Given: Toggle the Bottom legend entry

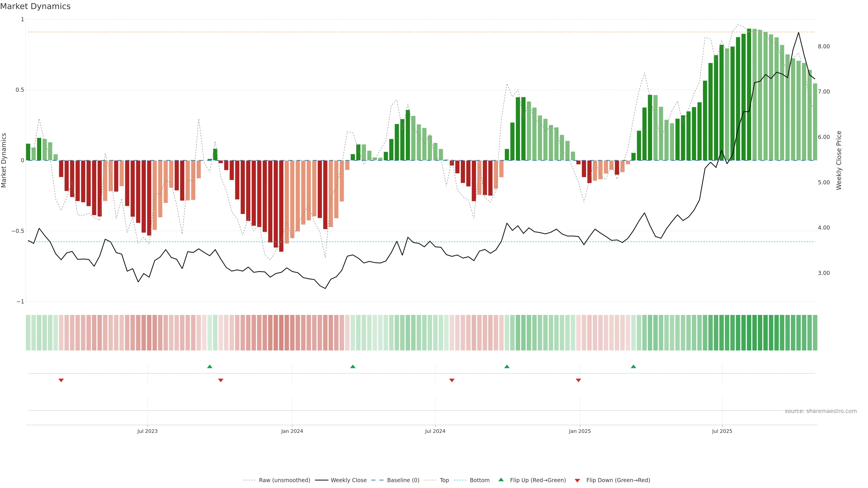Looking at the screenshot, I should pyautogui.click(x=479, y=480).
